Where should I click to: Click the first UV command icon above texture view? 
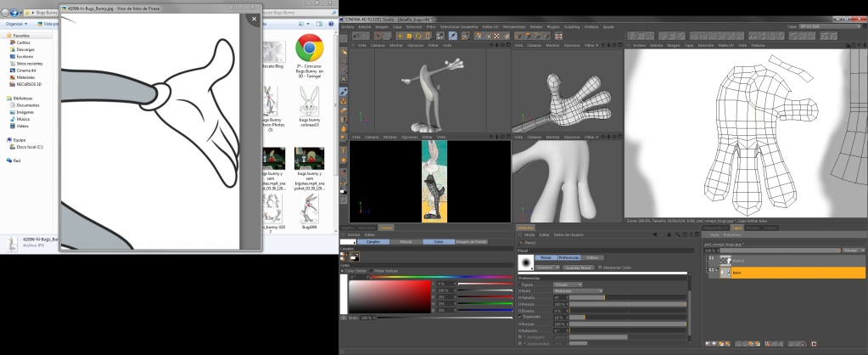631,36
